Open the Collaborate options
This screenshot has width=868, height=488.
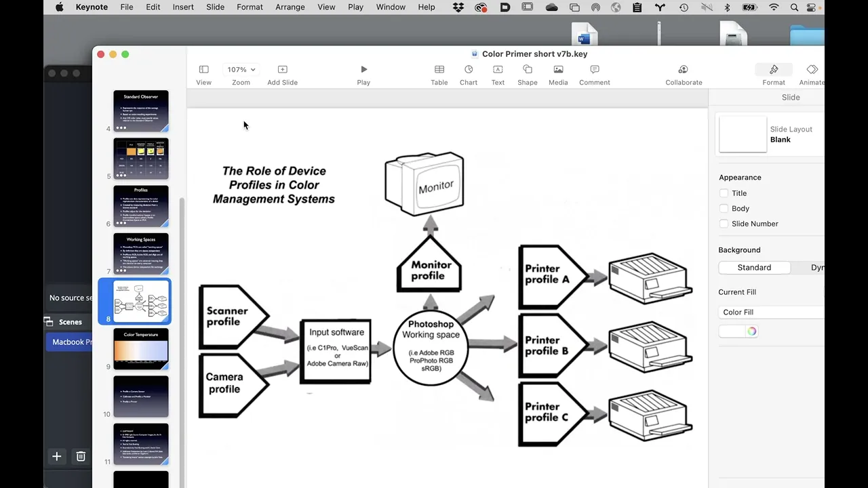(x=684, y=75)
